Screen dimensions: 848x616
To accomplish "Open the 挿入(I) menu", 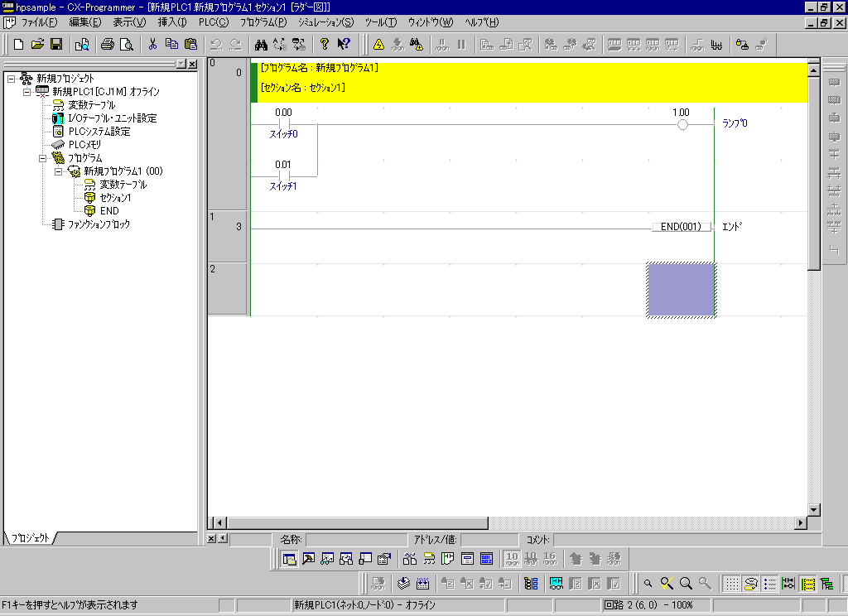I will pyautogui.click(x=172, y=22).
